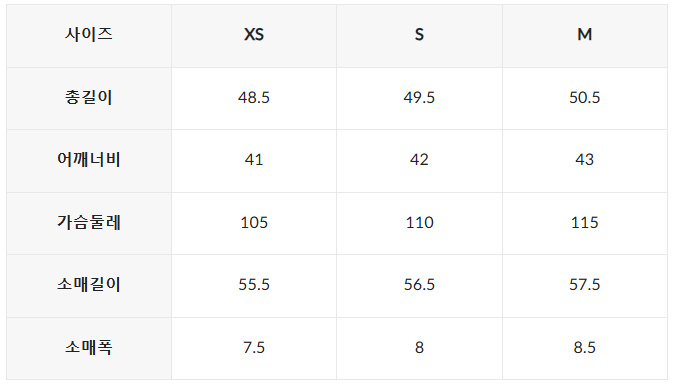Click the chest value 110
The image size is (675, 386).
(419, 222)
